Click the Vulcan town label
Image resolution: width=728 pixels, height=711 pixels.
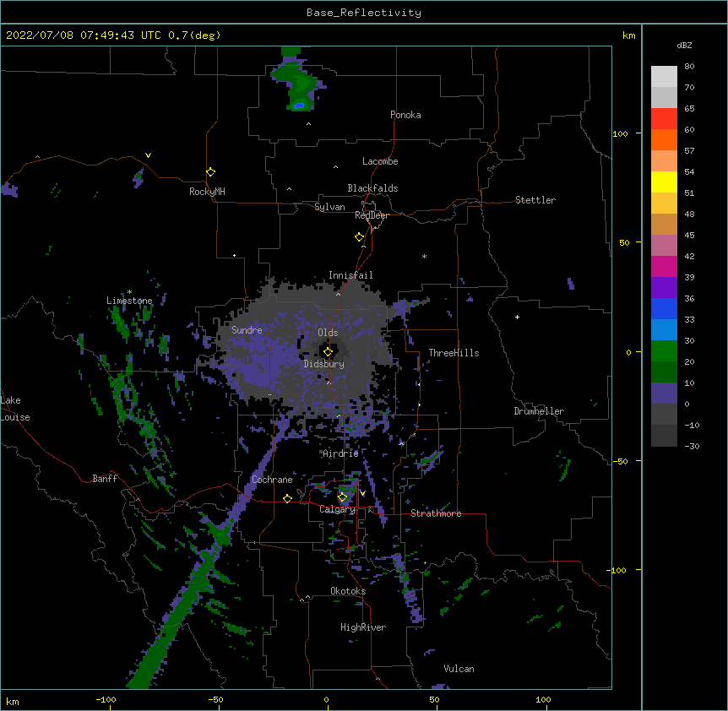459,669
